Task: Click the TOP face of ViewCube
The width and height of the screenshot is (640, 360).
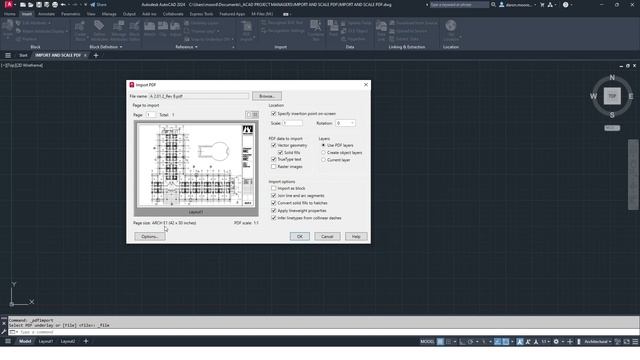Action: click(x=612, y=96)
